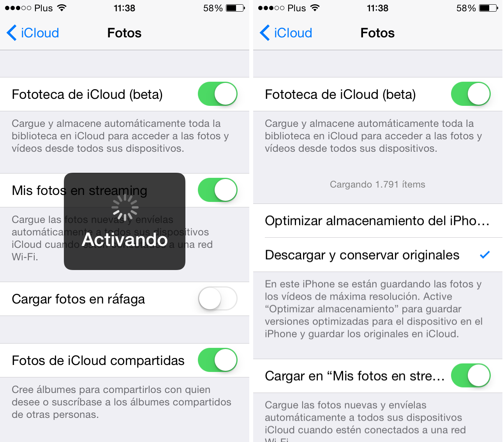Screen dimensions: 504x442
Task: Enable Cargar fotos en ráfaga switch
Action: [x=218, y=298]
